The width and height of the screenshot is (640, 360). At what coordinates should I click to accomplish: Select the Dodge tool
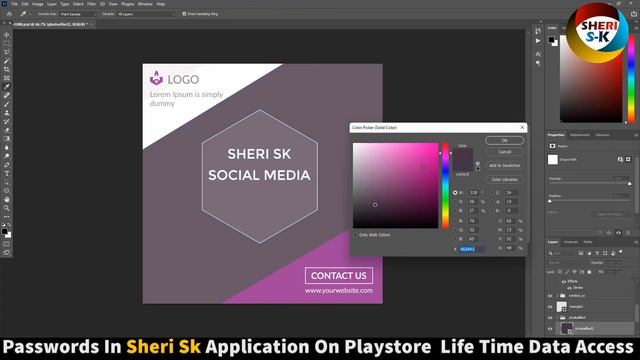7,156
